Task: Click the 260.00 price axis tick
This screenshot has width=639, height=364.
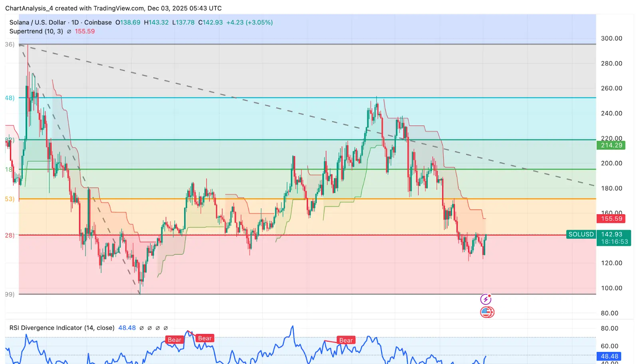Action: (611, 88)
